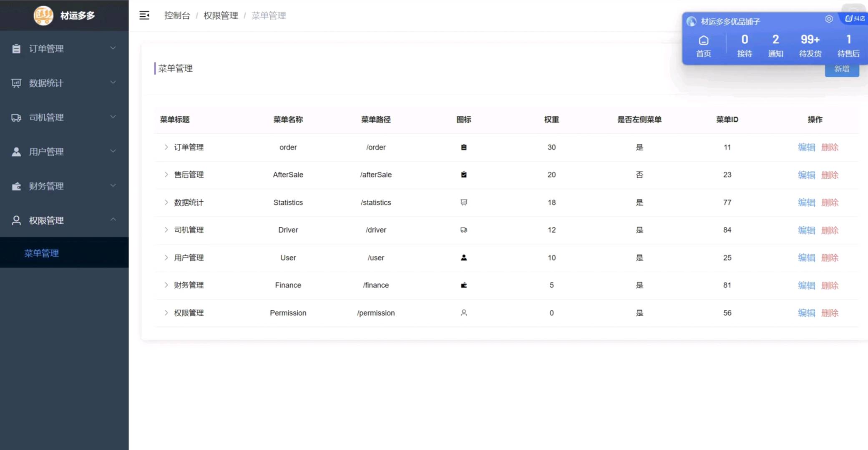Collapse the 权限管理 sidebar section
Image resolution: width=868 pixels, height=450 pixels.
click(113, 219)
